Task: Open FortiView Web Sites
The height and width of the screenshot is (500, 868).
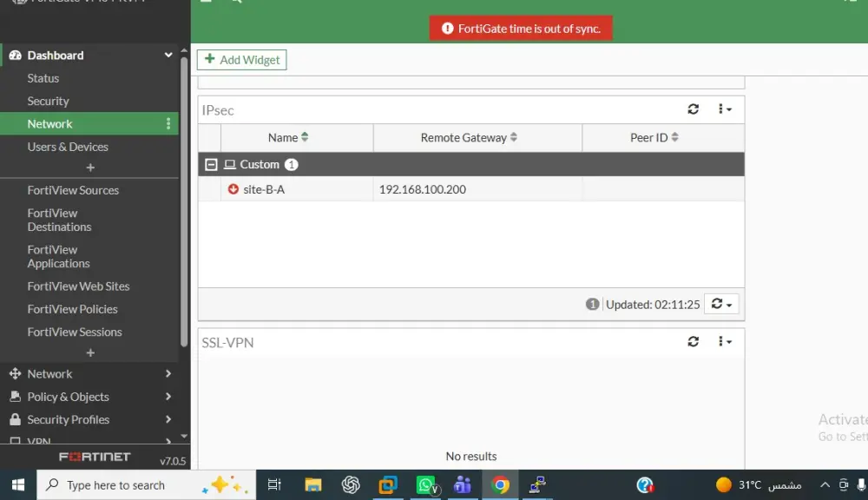Action: (x=78, y=286)
